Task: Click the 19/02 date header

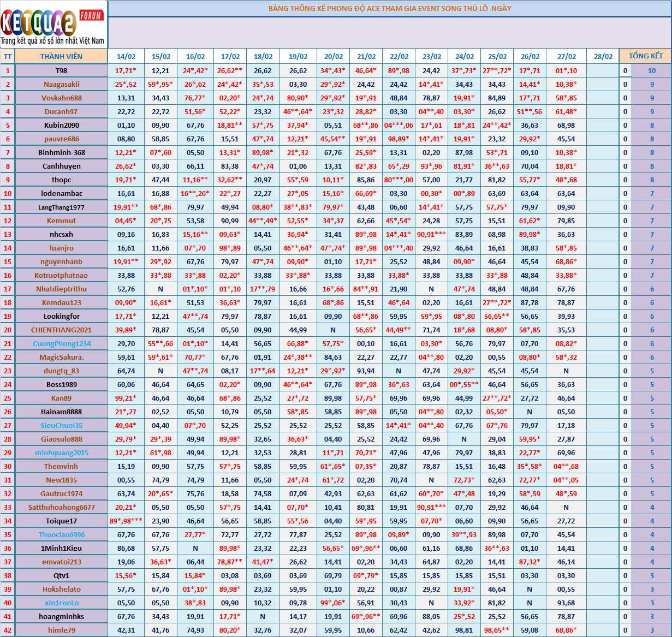Action: point(298,56)
